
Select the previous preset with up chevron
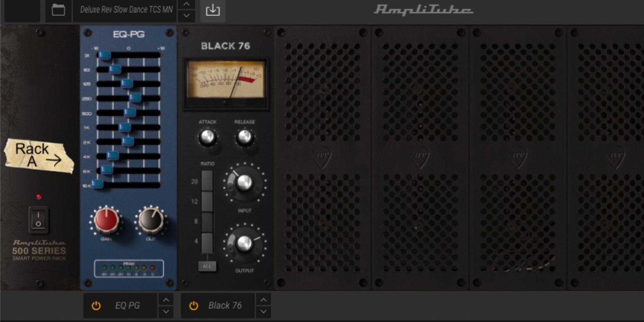(x=187, y=4)
